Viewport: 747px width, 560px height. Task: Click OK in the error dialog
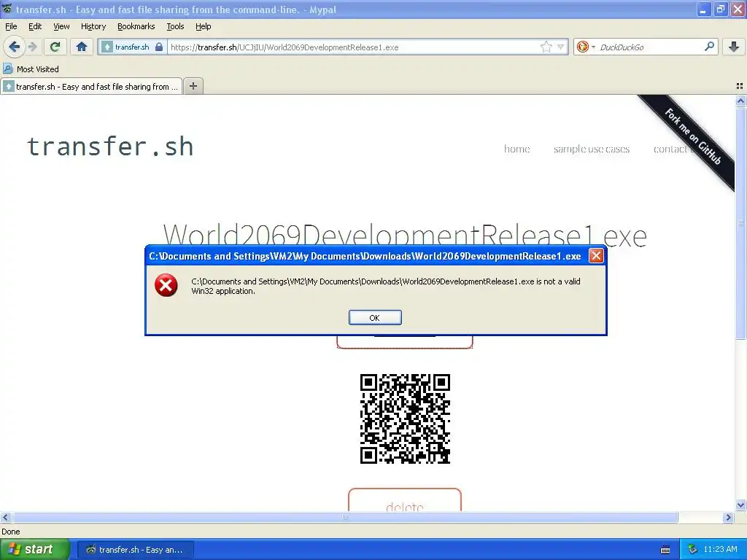coord(375,318)
